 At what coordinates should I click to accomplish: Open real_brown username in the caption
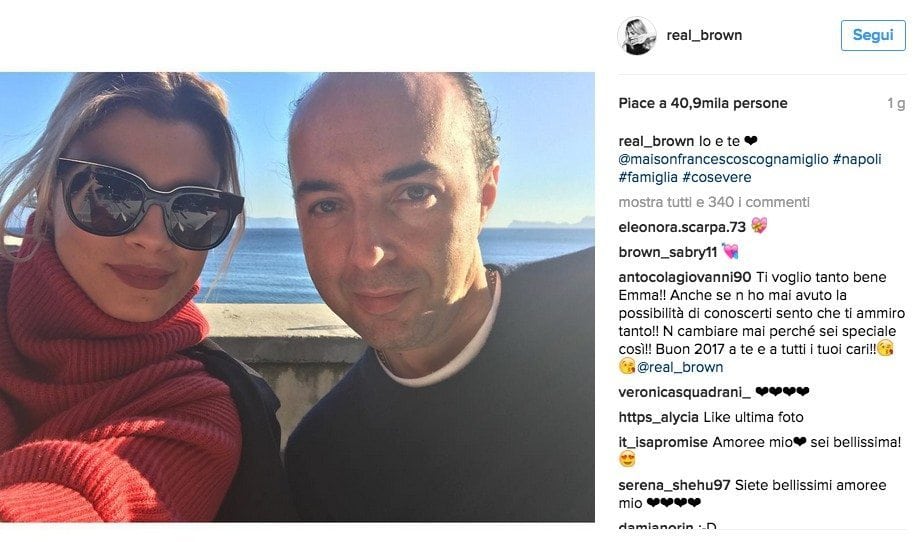coord(656,141)
